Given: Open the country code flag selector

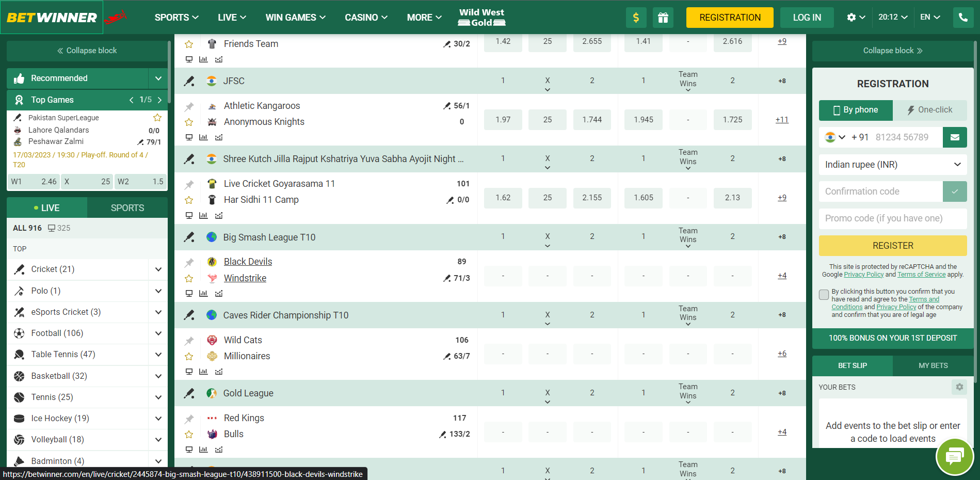Looking at the screenshot, I should click(x=835, y=137).
